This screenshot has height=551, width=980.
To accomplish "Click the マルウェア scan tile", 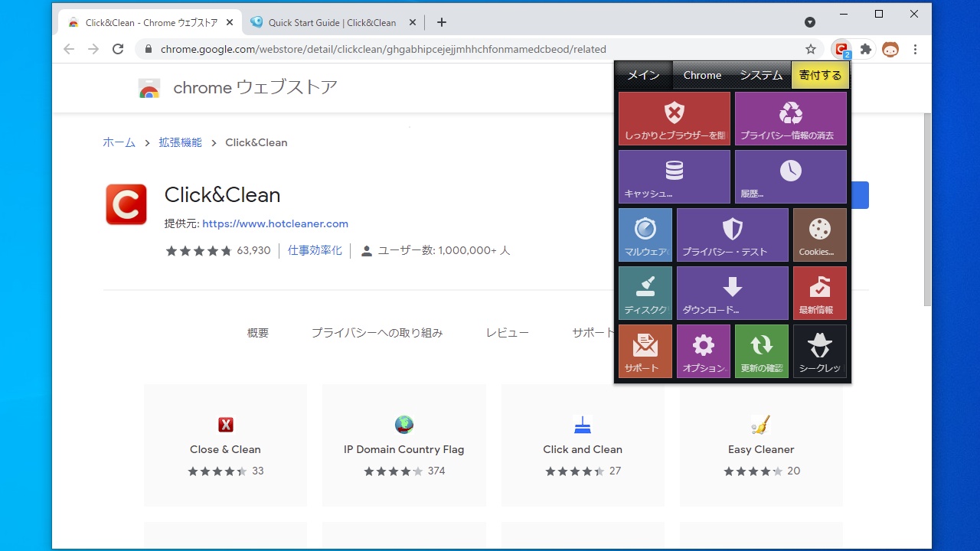I will (645, 235).
